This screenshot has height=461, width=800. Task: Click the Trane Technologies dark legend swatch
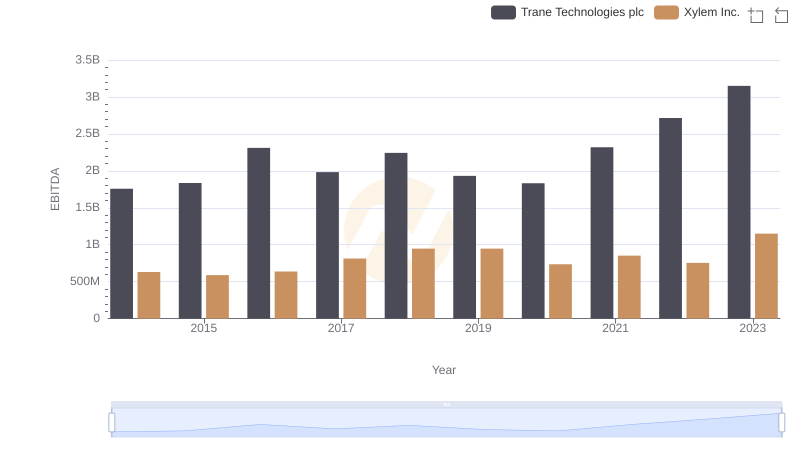[503, 12]
